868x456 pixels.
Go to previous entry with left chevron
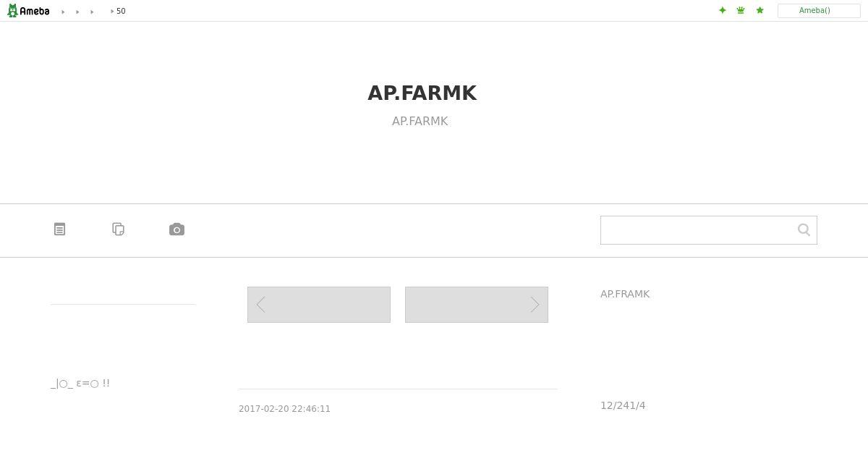[x=319, y=305]
